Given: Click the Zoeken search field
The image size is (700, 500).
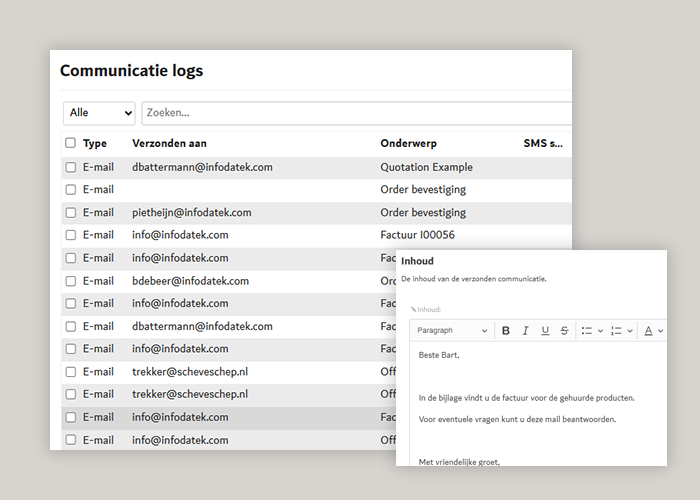Looking at the screenshot, I should coord(357,113).
